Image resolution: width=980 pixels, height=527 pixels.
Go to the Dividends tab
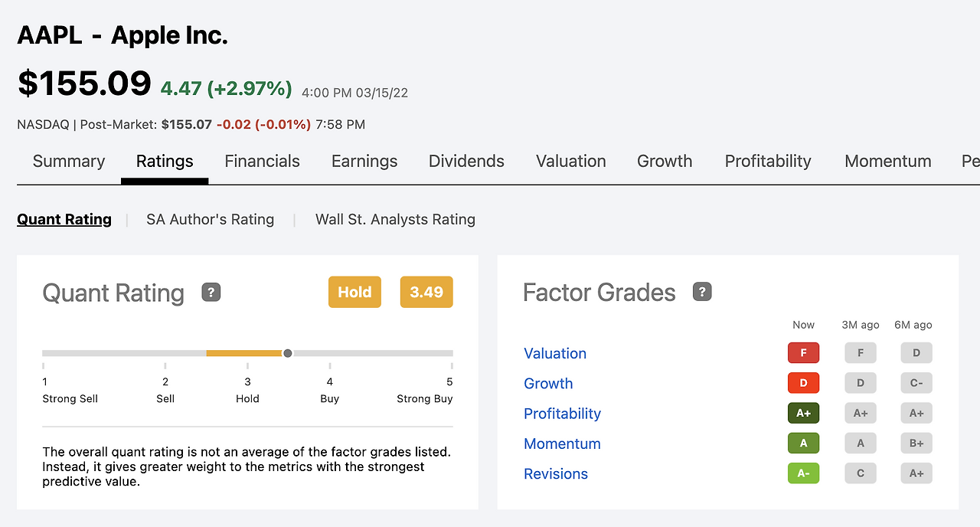pos(466,161)
